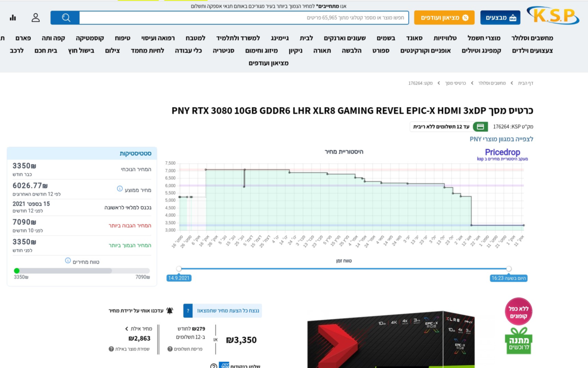Image resolution: width=588 pixels, height=368 pixels.
Task: Click the magnifier search button
Action: (65, 18)
